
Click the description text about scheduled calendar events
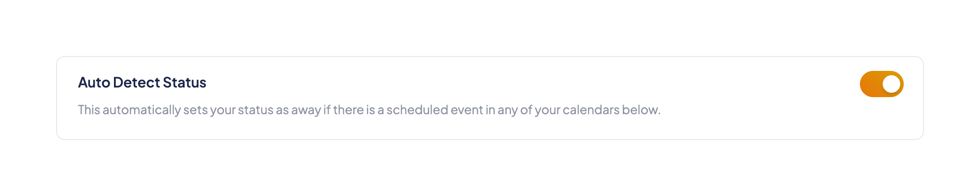pos(369,110)
